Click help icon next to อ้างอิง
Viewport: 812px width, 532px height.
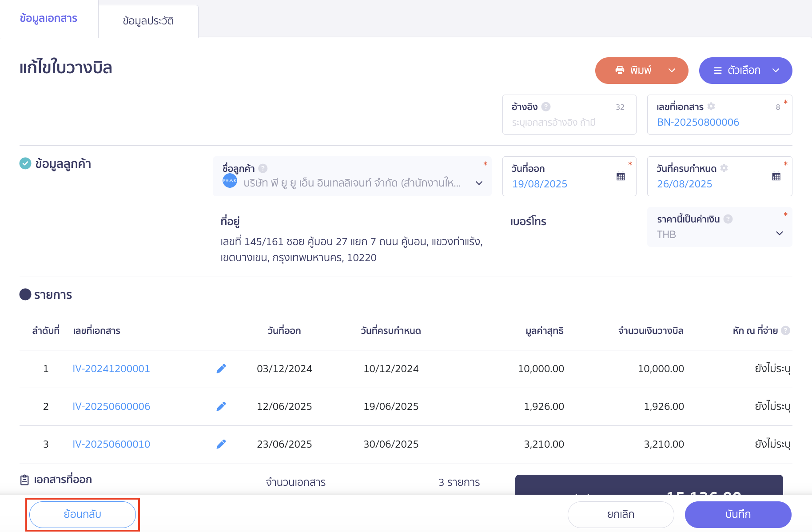[546, 107]
